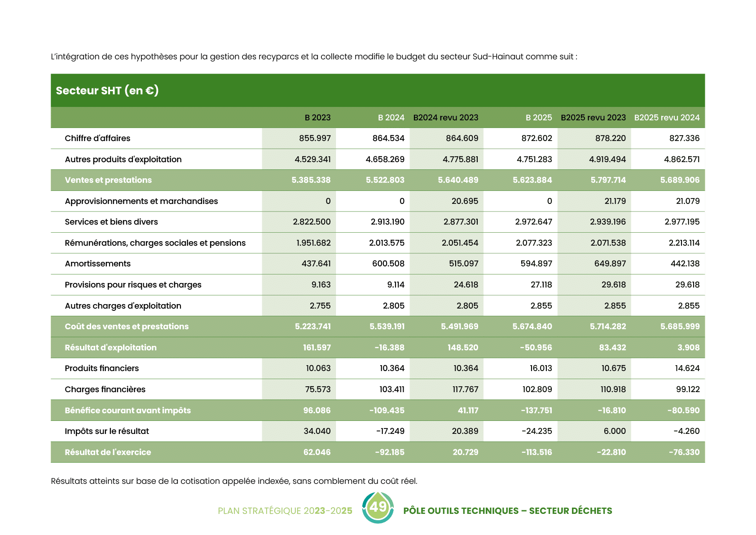Click the B2024 revu 2023 column header
The width and height of the screenshot is (756, 535).
point(445,118)
